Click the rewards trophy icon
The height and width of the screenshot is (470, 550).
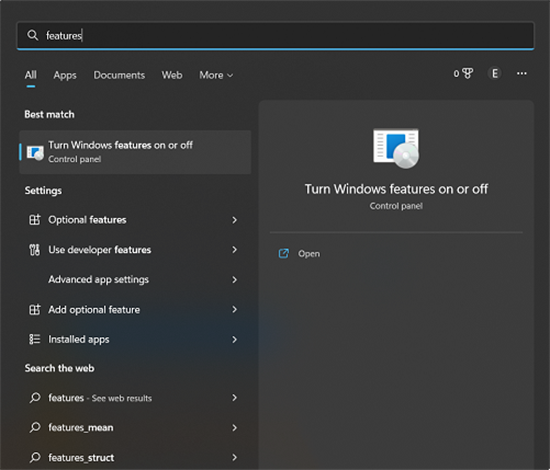(467, 74)
